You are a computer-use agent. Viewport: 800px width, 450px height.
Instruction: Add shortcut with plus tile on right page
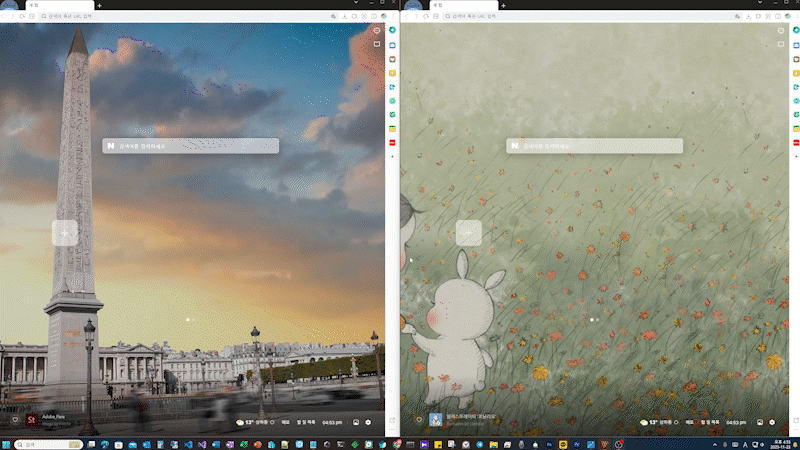[x=469, y=233]
